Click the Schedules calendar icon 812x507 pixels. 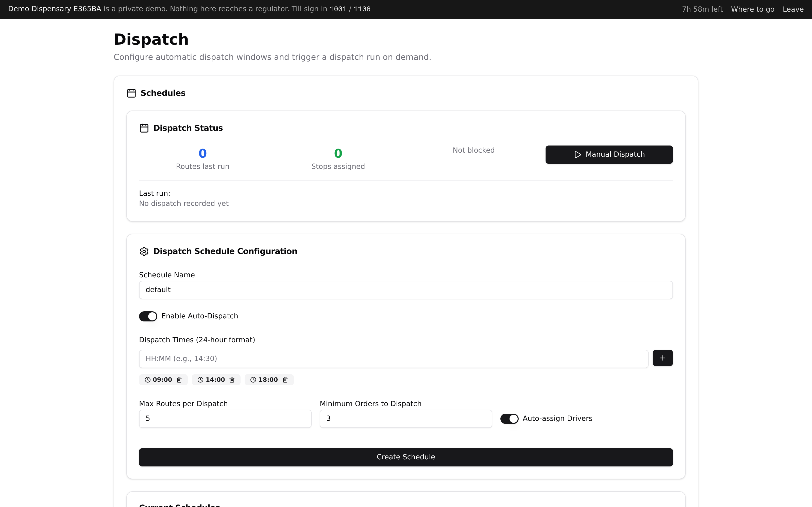(x=131, y=93)
